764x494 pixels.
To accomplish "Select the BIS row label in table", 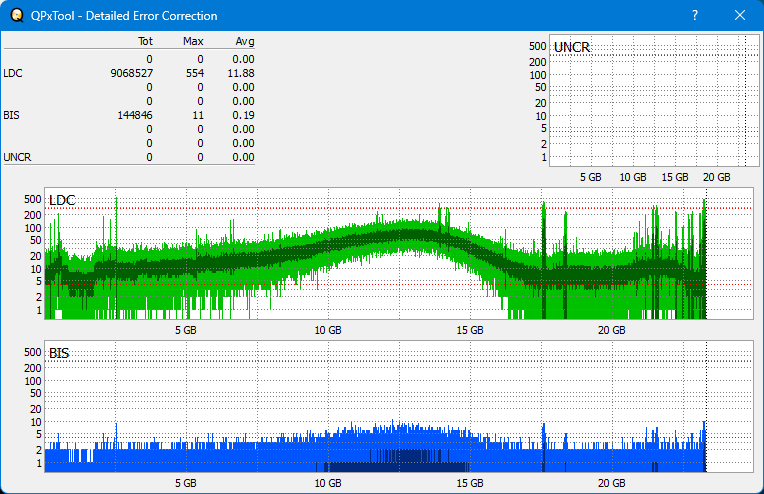I will coord(11,115).
